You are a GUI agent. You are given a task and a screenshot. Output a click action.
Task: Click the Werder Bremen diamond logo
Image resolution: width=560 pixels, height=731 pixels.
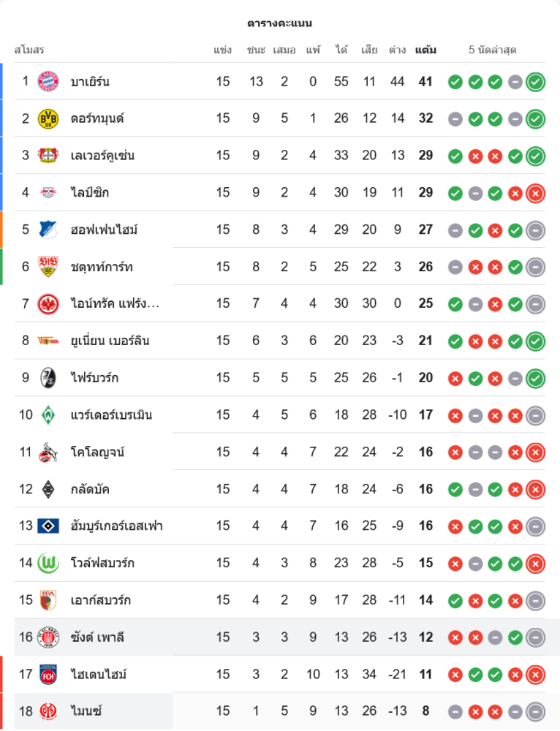pyautogui.click(x=48, y=414)
